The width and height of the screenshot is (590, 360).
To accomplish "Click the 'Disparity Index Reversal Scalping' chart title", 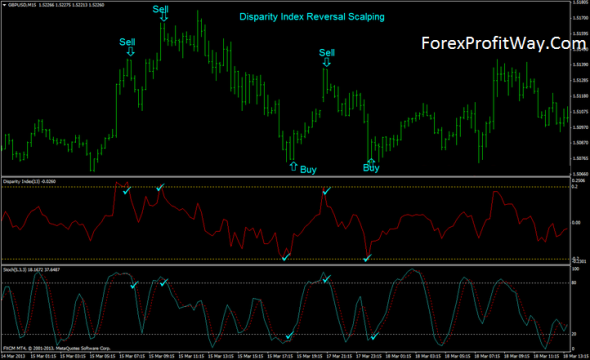I will [x=312, y=17].
